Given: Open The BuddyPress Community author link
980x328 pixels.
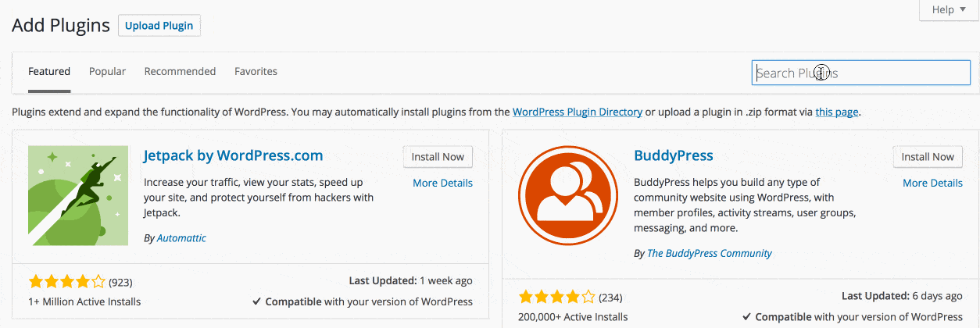Looking at the screenshot, I should [x=709, y=253].
